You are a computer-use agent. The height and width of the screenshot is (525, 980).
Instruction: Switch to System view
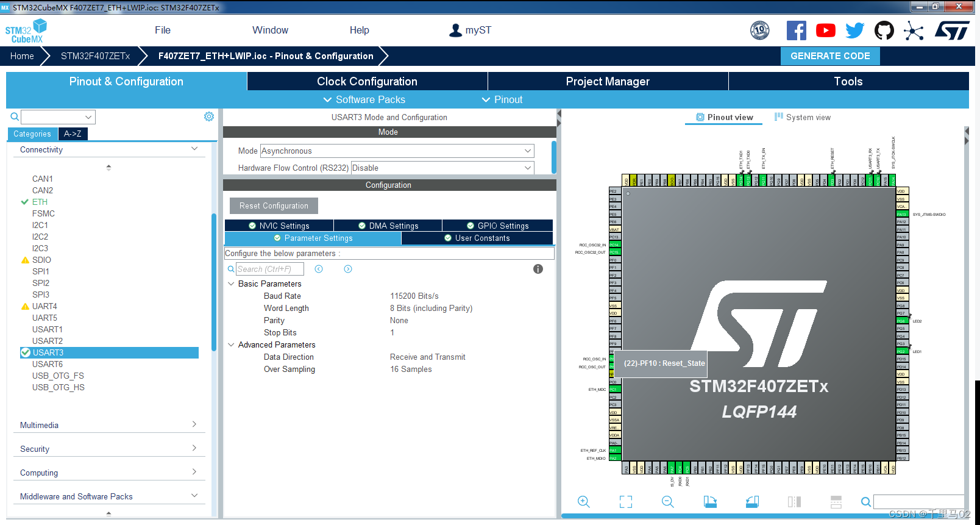click(x=803, y=117)
